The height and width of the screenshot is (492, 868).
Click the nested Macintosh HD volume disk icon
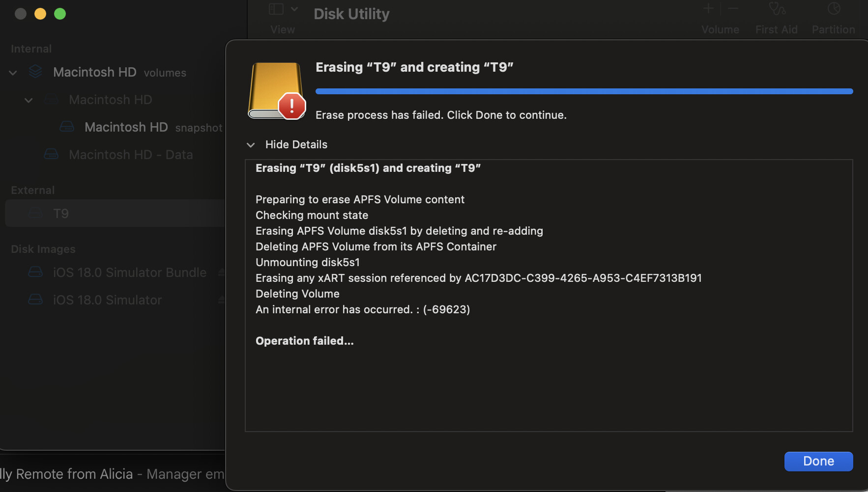click(x=51, y=99)
